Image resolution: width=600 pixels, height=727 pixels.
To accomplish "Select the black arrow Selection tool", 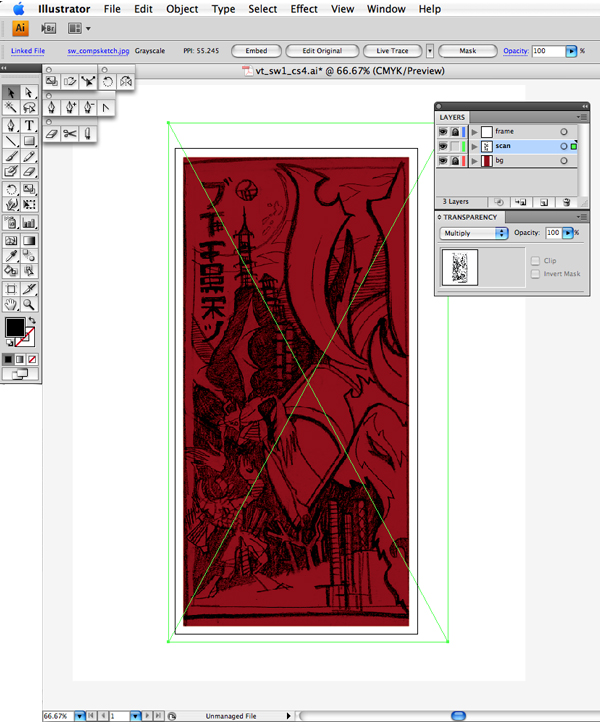I will pyautogui.click(x=11, y=93).
